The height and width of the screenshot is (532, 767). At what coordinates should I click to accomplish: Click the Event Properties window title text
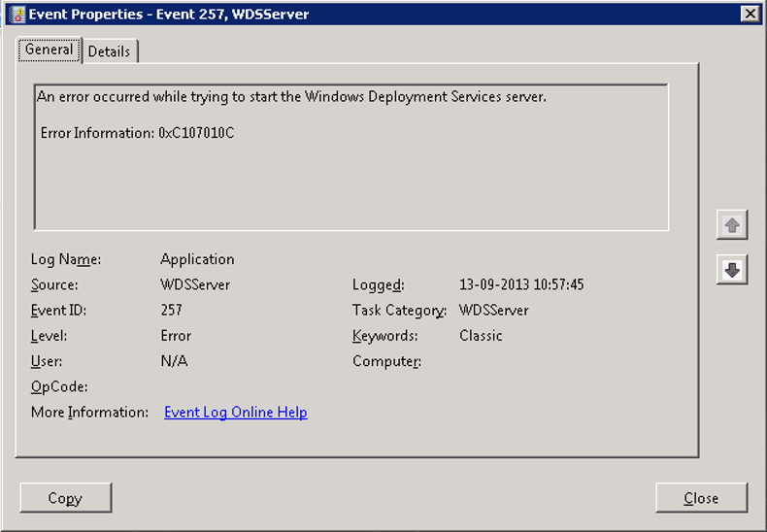point(169,14)
